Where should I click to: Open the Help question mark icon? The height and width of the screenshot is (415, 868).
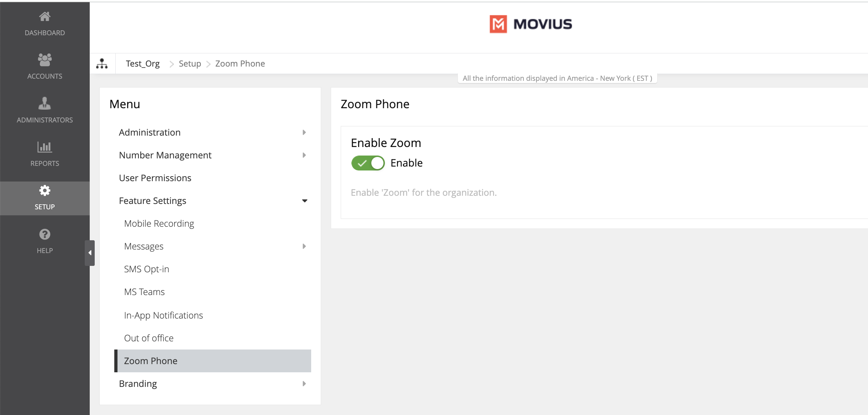pos(45,234)
